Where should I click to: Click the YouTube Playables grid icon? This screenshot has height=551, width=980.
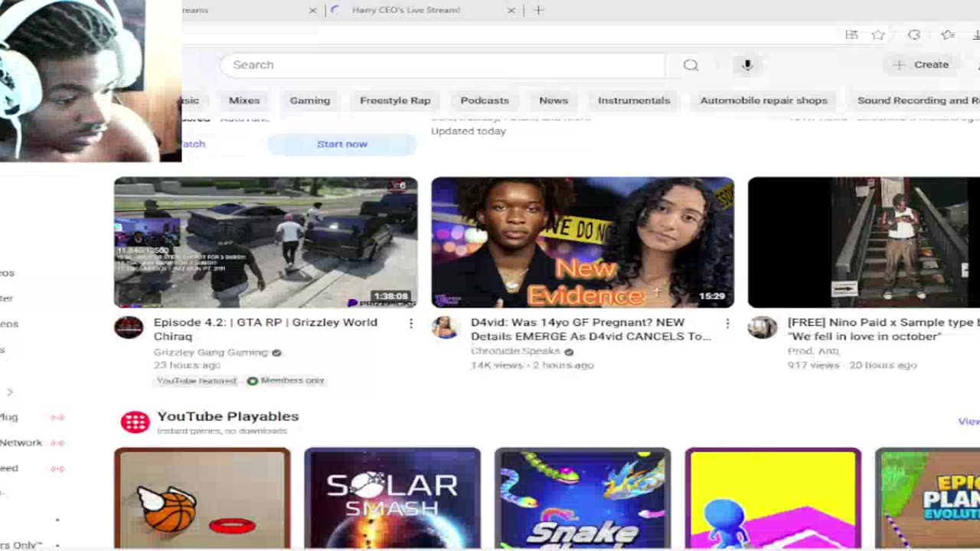click(135, 422)
